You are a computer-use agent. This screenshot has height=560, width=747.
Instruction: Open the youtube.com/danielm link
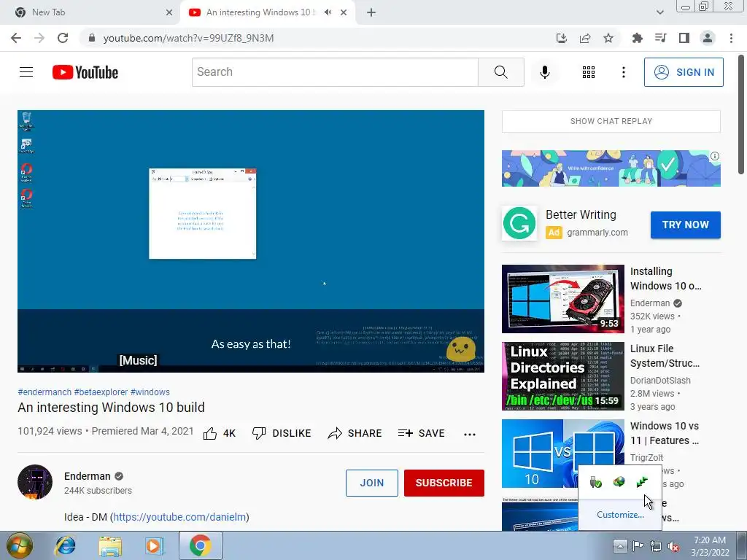point(179,517)
